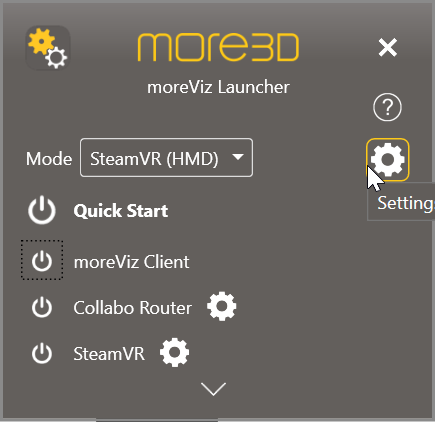Image resolution: width=435 pixels, height=422 pixels.
Task: Click the Quick Start text
Action: [x=121, y=211]
